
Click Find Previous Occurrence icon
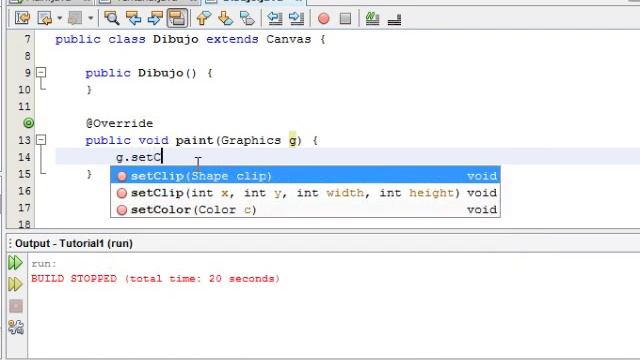pos(133,18)
